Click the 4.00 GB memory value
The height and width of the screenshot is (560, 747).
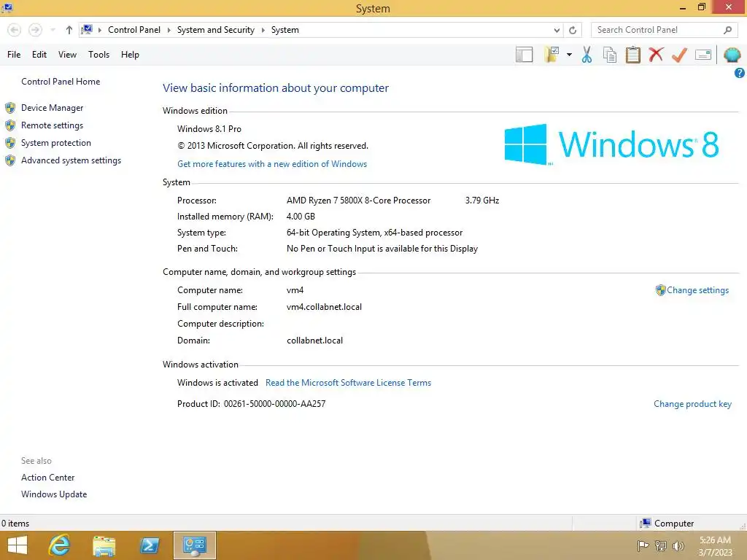click(301, 216)
